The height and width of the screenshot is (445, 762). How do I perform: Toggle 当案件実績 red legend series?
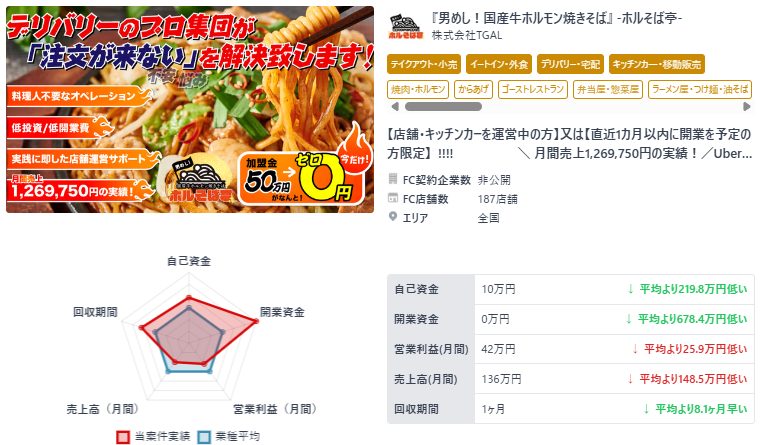click(x=153, y=436)
